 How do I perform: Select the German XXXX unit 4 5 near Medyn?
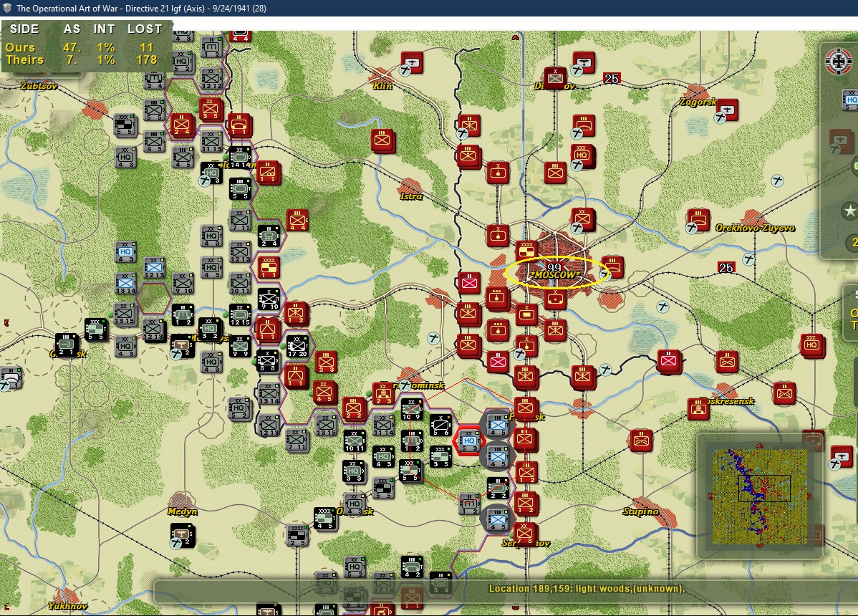tap(325, 519)
